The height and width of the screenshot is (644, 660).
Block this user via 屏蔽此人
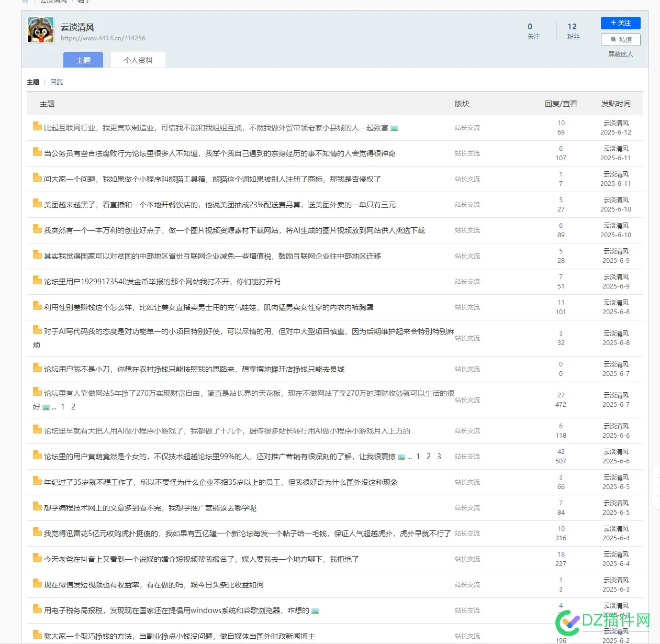point(621,54)
